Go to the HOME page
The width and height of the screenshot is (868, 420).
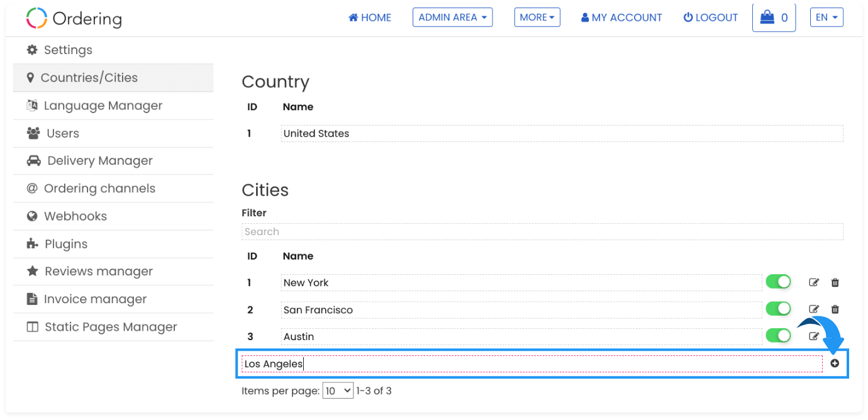point(370,18)
